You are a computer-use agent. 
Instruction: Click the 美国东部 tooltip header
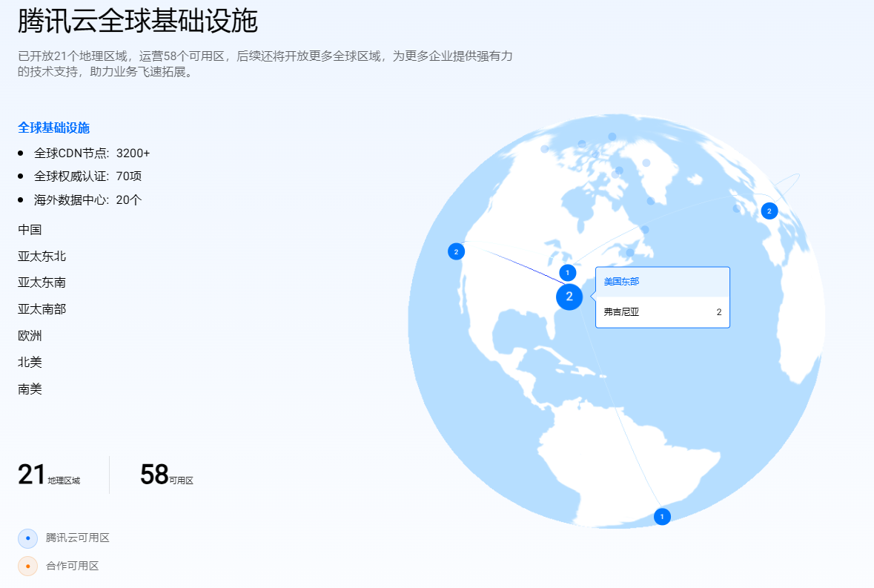click(x=663, y=282)
